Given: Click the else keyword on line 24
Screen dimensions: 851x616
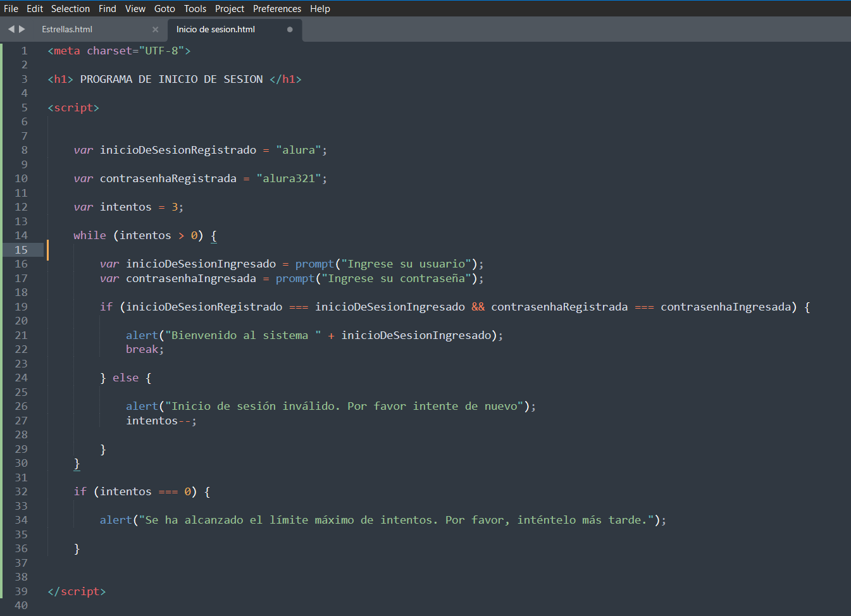Looking at the screenshot, I should click(125, 378).
